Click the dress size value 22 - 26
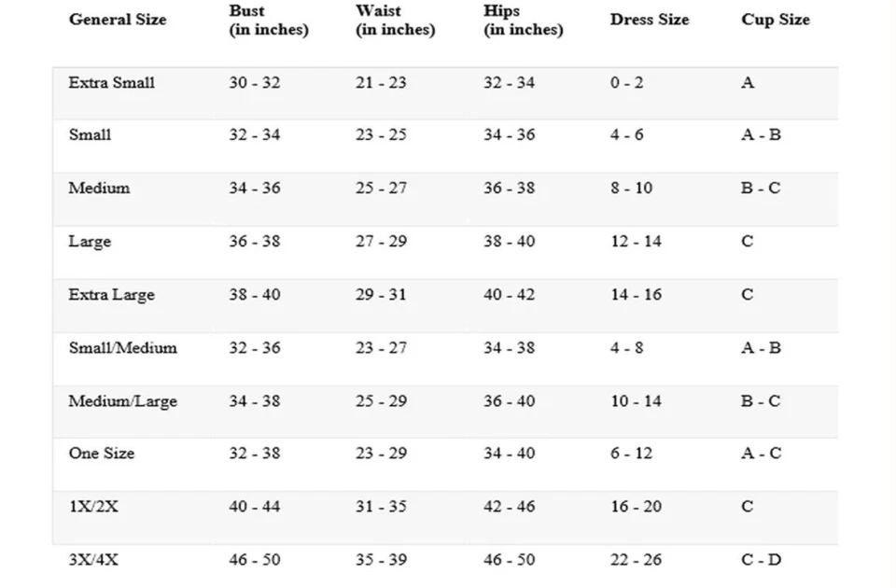Screen dimensions: 896x588 [x=636, y=561]
